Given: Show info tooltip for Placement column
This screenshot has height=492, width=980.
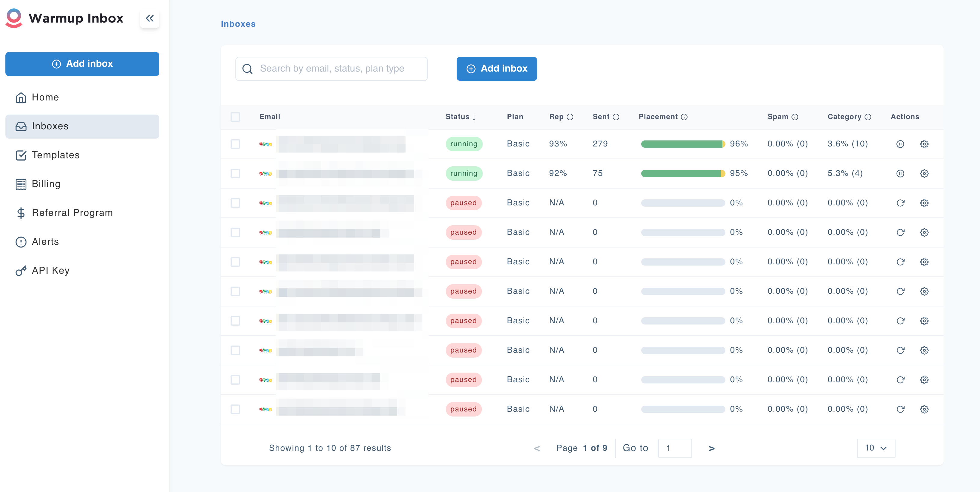Looking at the screenshot, I should (x=684, y=117).
